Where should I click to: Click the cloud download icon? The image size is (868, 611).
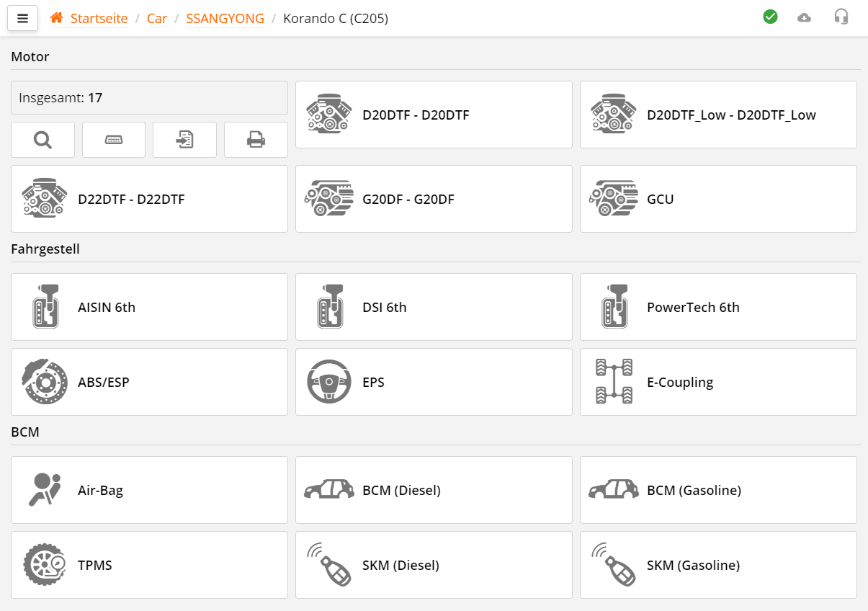pos(804,17)
